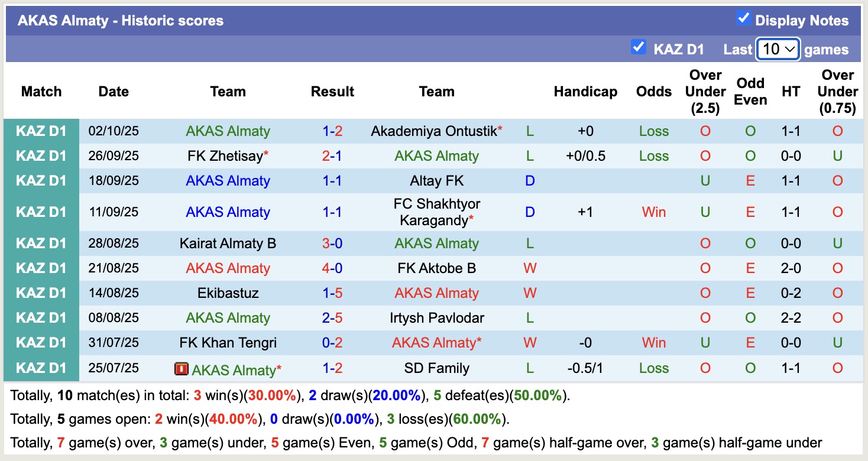Screen dimensions: 868x461
Task: Click the KAZ D1 badge on the 02/10 row
Action: 42,131
